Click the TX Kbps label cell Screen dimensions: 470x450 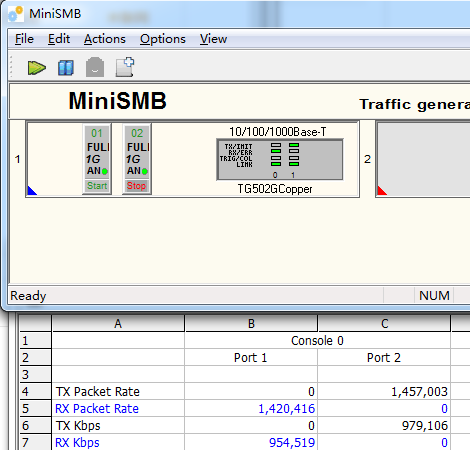point(118,425)
